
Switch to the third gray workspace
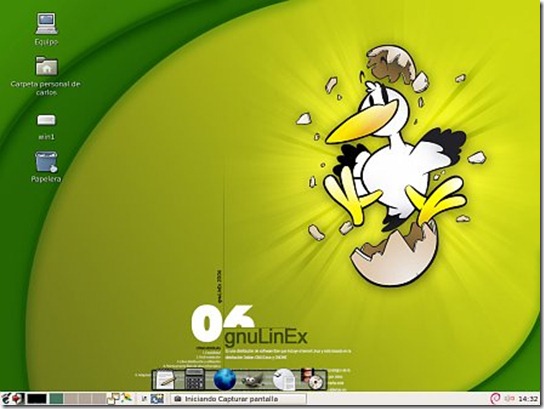pos(71,399)
